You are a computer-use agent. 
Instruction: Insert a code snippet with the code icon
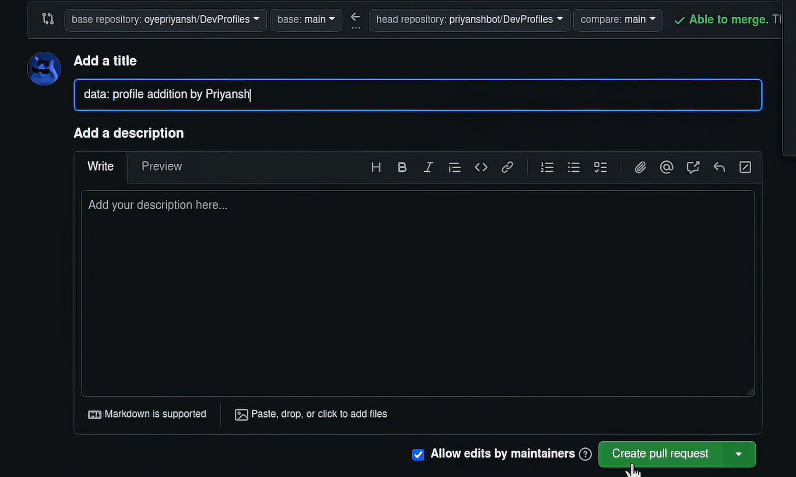[481, 167]
